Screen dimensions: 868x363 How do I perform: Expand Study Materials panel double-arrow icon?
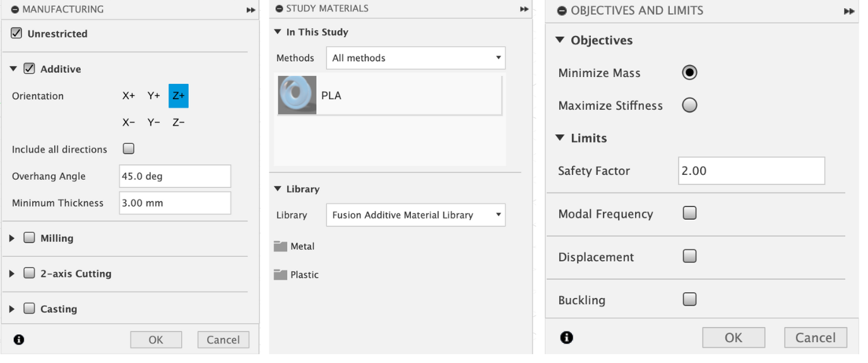click(x=524, y=9)
